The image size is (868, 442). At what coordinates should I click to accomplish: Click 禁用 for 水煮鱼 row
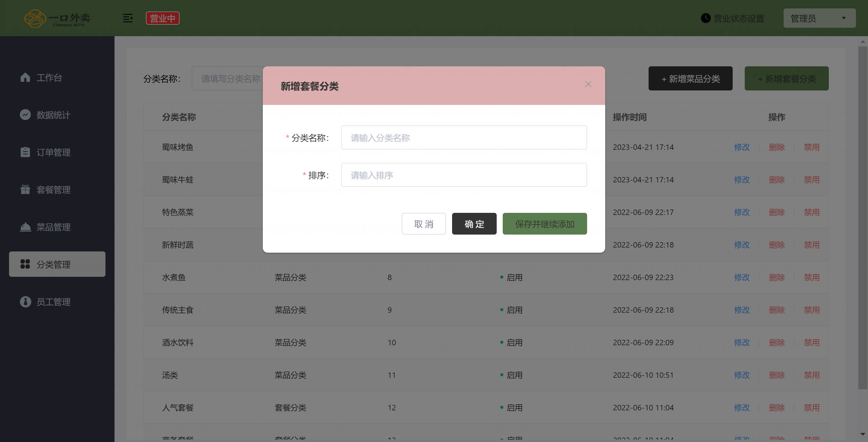[811, 277]
